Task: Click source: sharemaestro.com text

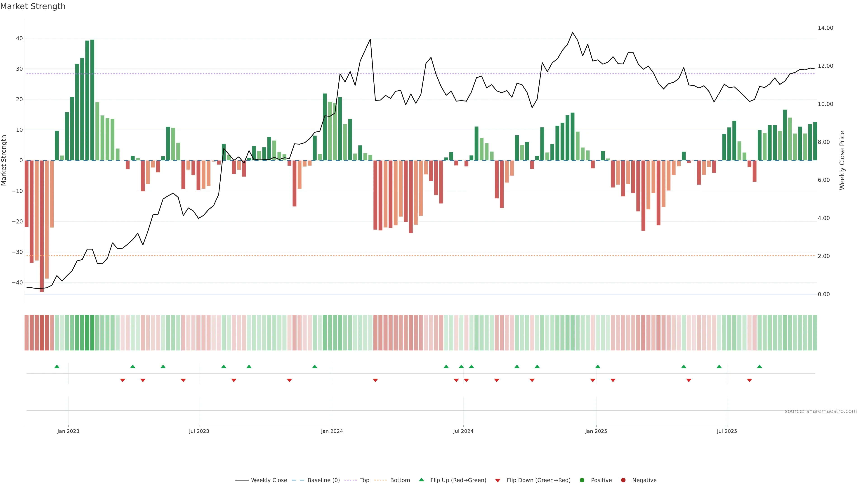Action: click(x=821, y=411)
